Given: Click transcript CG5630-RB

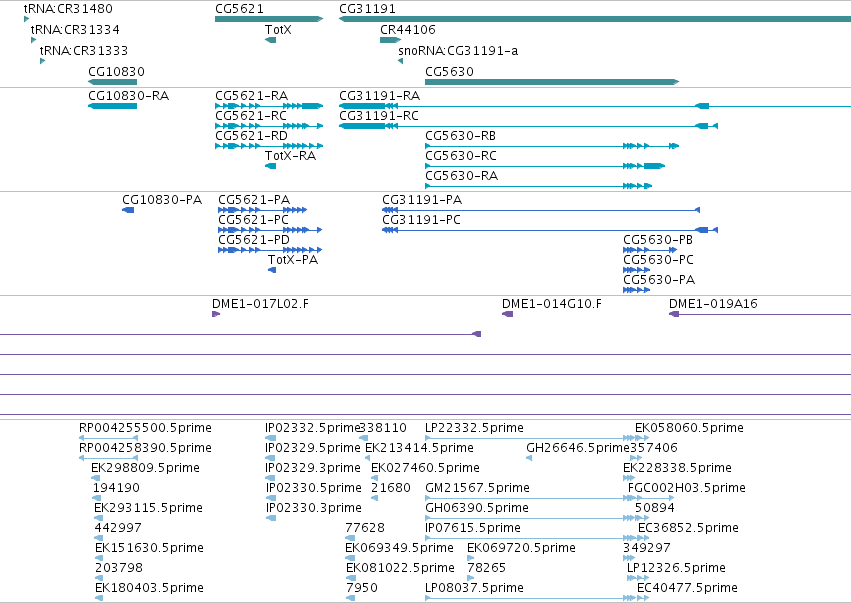Looking at the screenshot, I should point(552,146).
